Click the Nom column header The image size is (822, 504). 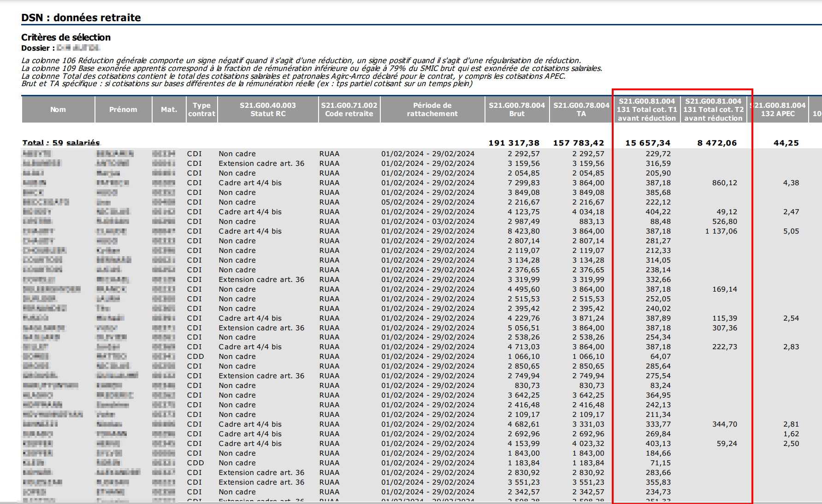pyautogui.click(x=58, y=110)
